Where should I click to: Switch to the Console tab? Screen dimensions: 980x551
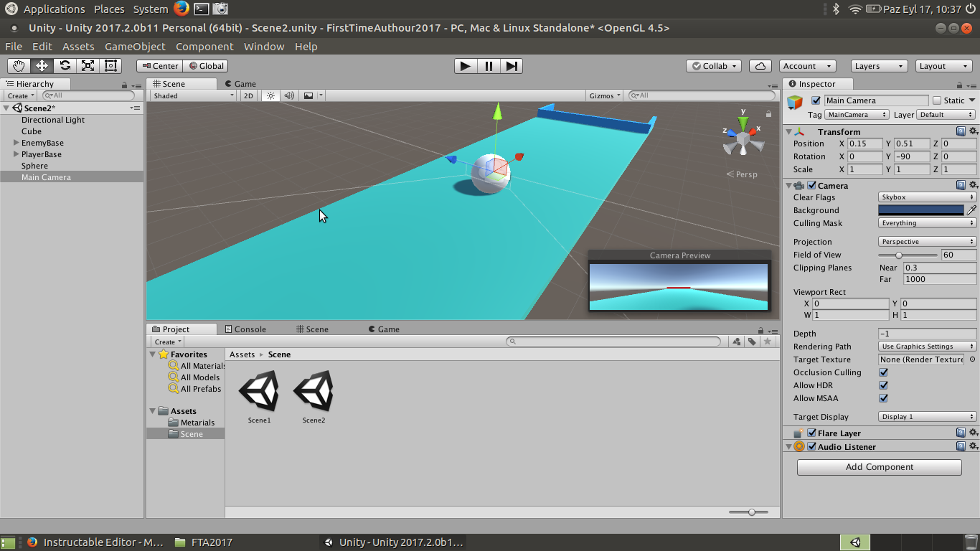245,329
